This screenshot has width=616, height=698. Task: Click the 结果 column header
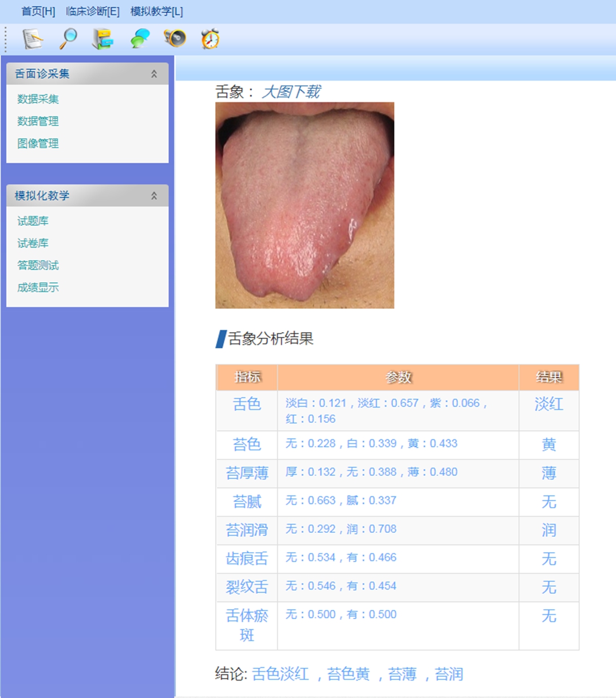(x=549, y=377)
